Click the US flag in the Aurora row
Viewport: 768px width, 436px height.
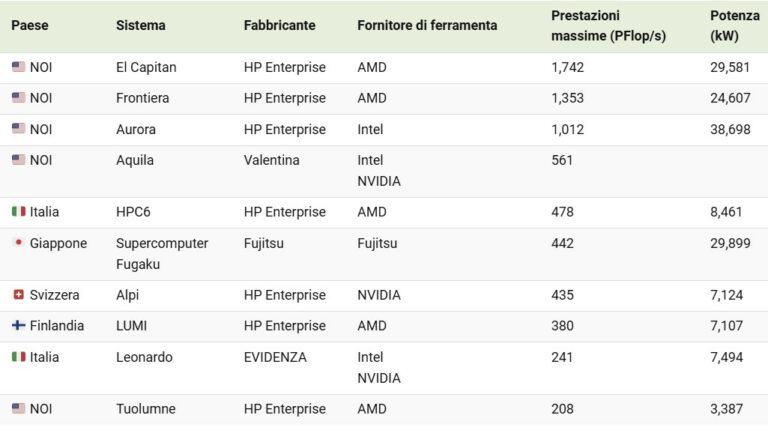point(19,129)
